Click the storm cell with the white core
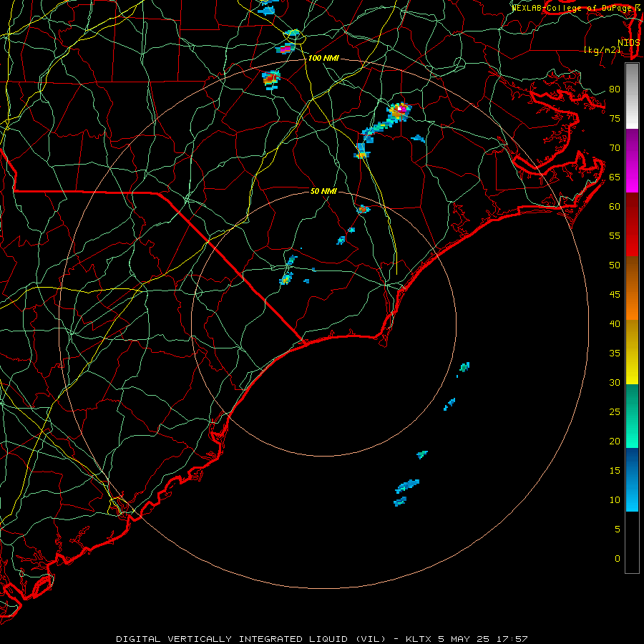644x644 pixels. (399, 111)
